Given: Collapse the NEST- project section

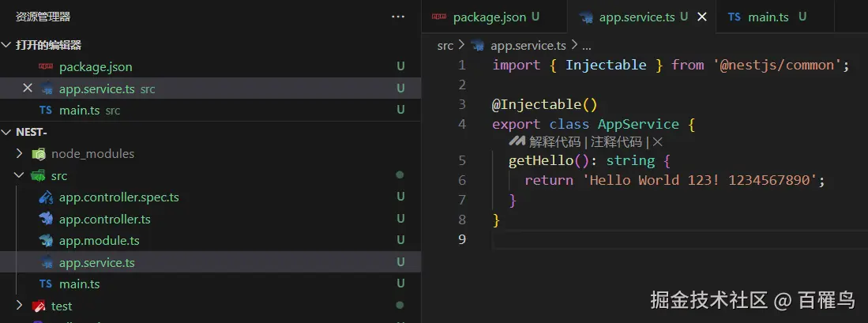Looking at the screenshot, I should (x=9, y=132).
